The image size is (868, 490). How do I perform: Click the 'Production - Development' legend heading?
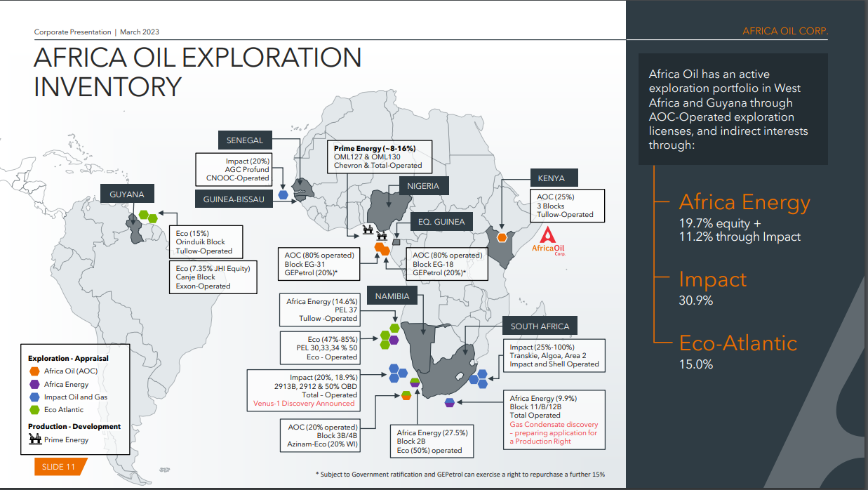(74, 426)
